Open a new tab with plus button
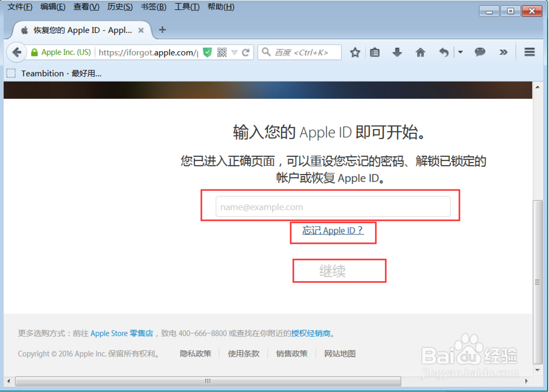The height and width of the screenshot is (392, 549). pos(162,30)
